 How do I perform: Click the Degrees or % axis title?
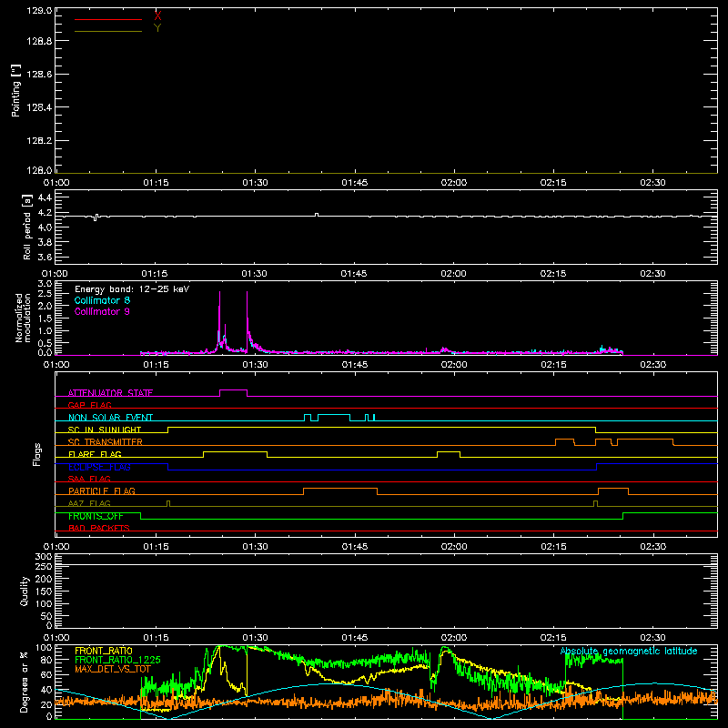point(24,682)
